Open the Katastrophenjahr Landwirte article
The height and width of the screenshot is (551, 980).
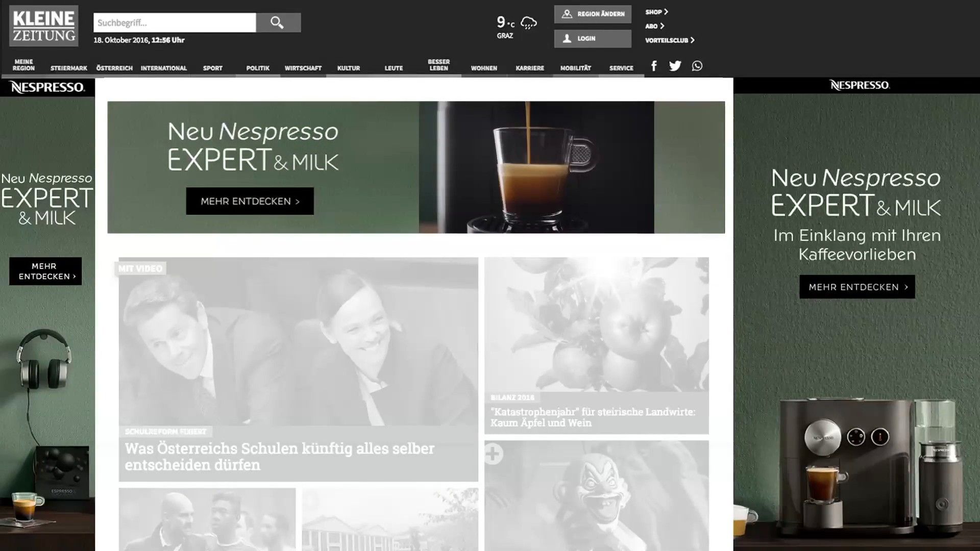tap(593, 417)
